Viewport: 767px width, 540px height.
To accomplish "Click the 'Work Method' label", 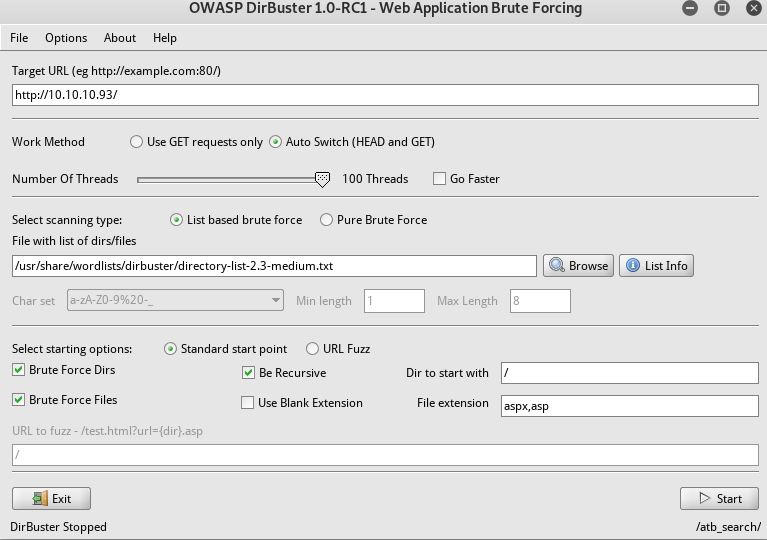I will point(48,142).
